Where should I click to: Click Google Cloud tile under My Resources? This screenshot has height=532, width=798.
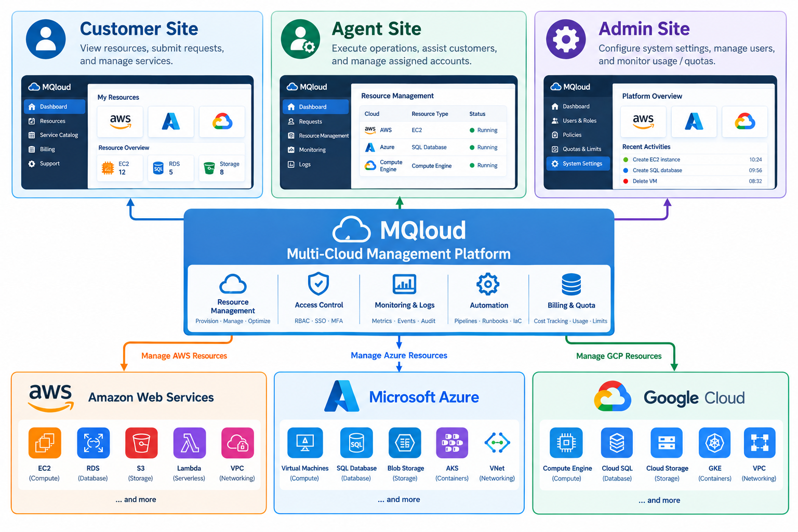222,122
